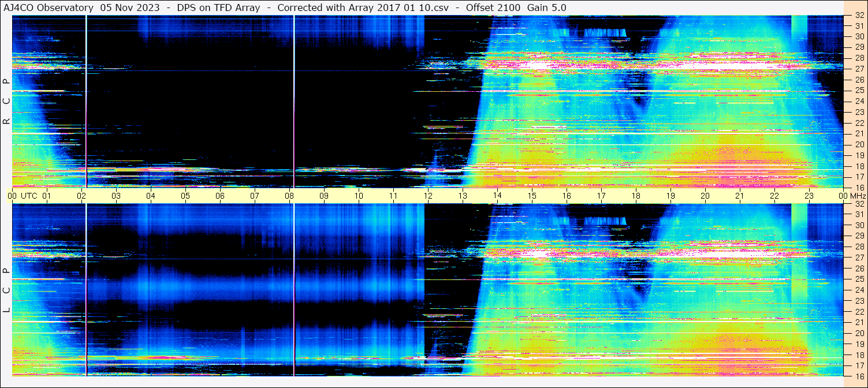This screenshot has width=868, height=388.
Task: Click the 18 hour tick label on time axis
Action: [x=636, y=196]
